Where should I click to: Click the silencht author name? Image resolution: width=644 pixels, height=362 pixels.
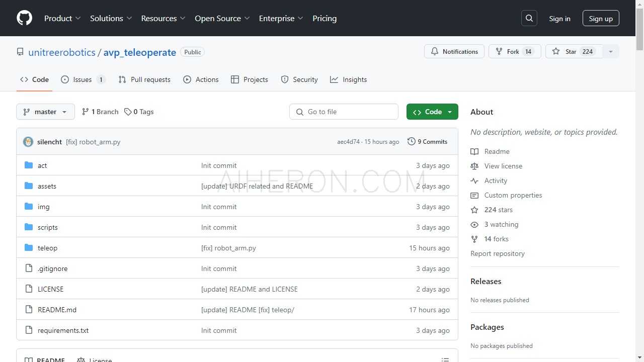tap(49, 142)
